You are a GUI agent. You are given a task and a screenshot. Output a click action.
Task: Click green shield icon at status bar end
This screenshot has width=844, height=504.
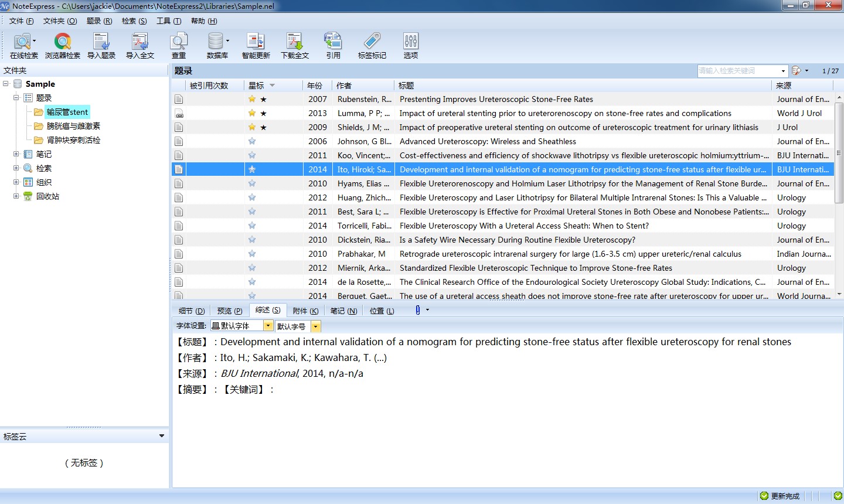coord(838,496)
